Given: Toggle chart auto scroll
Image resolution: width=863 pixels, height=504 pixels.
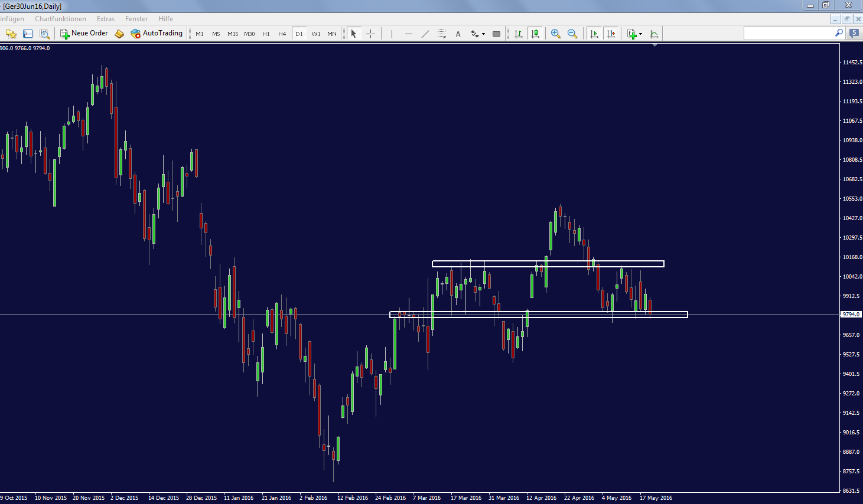Looking at the screenshot, I should coord(594,34).
